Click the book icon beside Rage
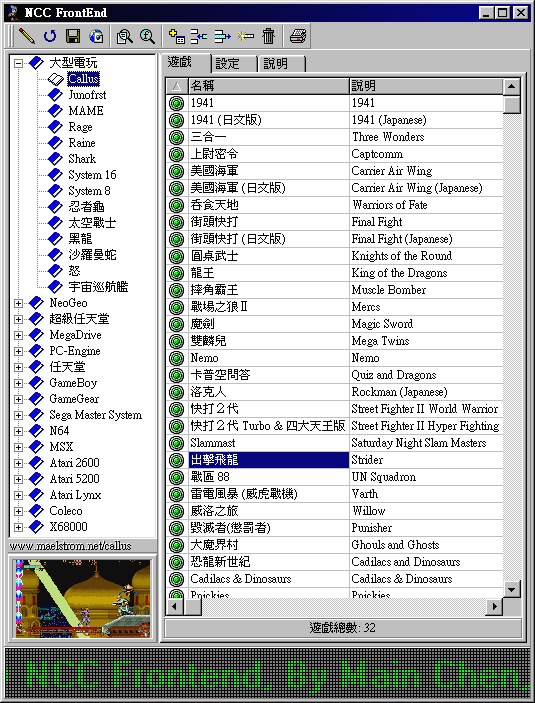Viewport: 535px width, 703px height. click(x=55, y=127)
